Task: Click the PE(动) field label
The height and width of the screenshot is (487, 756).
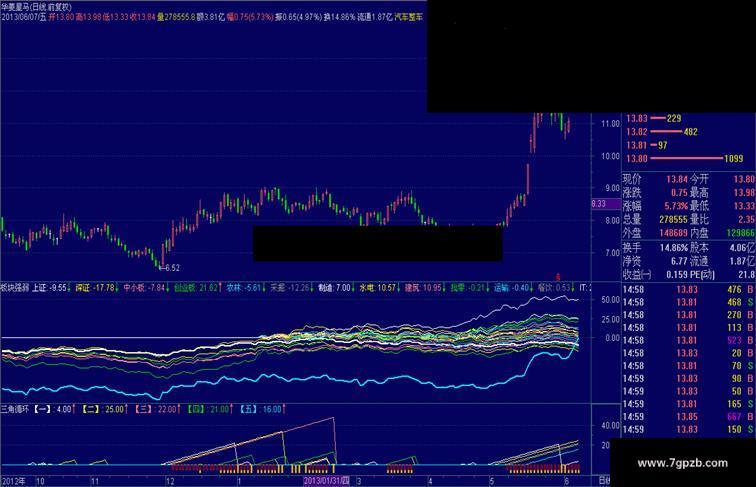Action: tap(702, 274)
